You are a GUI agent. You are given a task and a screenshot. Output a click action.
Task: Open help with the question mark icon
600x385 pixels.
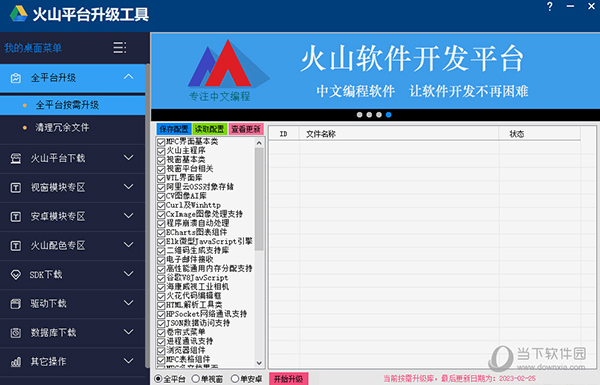[550, 7]
